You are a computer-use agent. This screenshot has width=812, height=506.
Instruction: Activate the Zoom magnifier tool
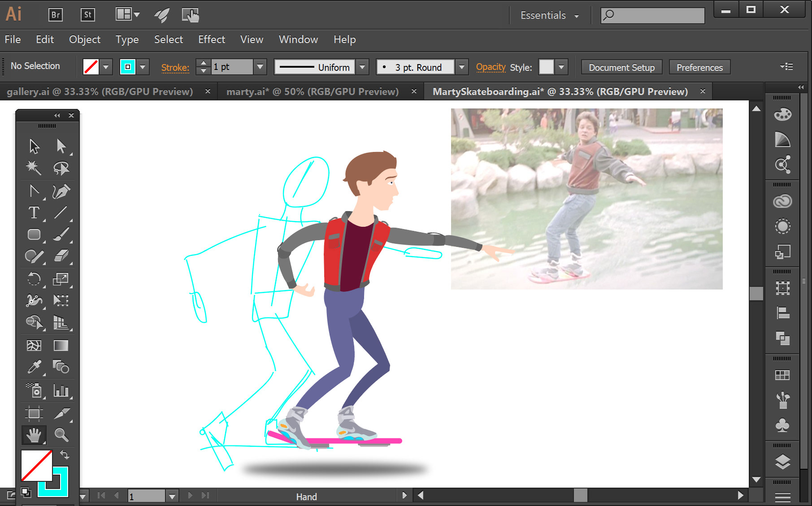[x=61, y=435]
